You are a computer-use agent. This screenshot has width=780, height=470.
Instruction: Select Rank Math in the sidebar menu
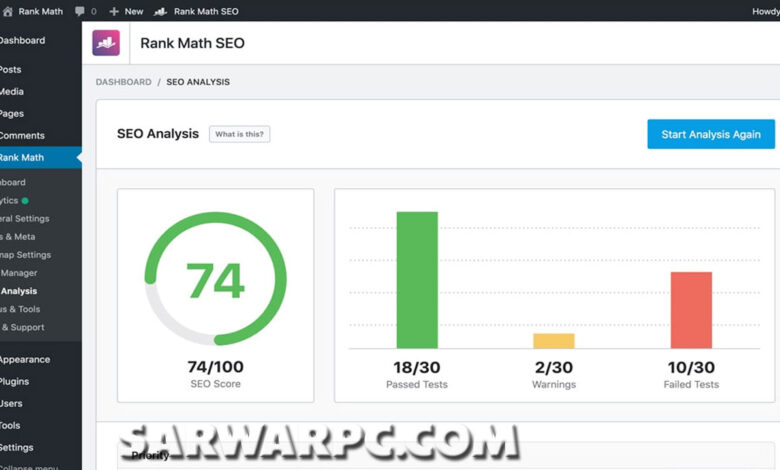click(40, 158)
